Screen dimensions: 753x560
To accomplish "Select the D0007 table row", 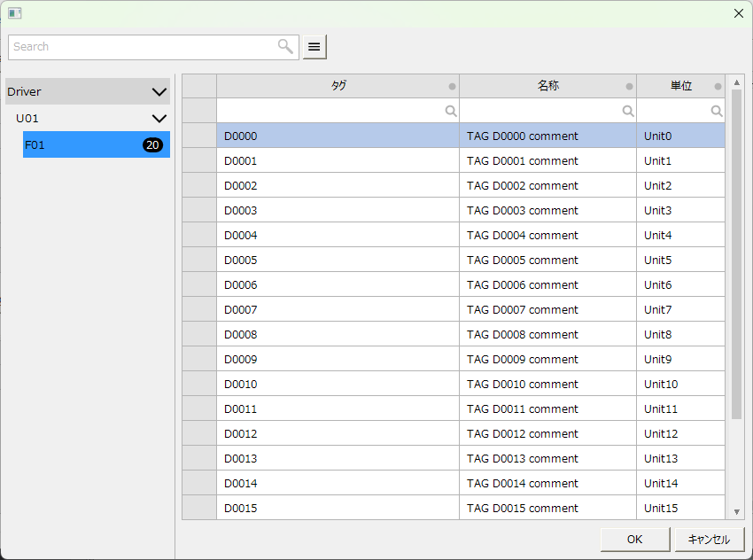I will [337, 309].
